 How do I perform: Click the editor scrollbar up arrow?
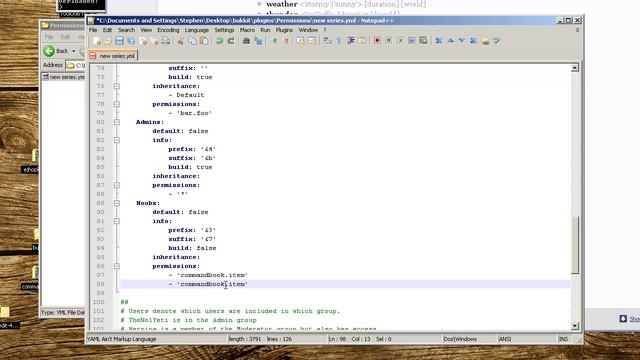[x=575, y=68]
